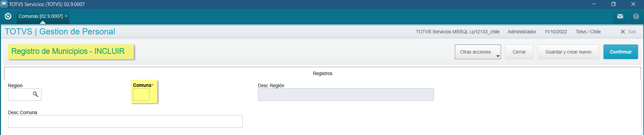Click into the Comuna code field
The image size is (644, 135).
coord(141,95)
